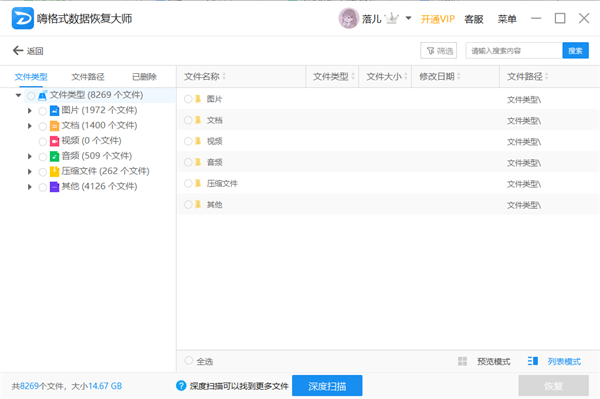This screenshot has width=600, height=399.
Task: Expand the 压缩文件 tree node
Action: (x=29, y=172)
